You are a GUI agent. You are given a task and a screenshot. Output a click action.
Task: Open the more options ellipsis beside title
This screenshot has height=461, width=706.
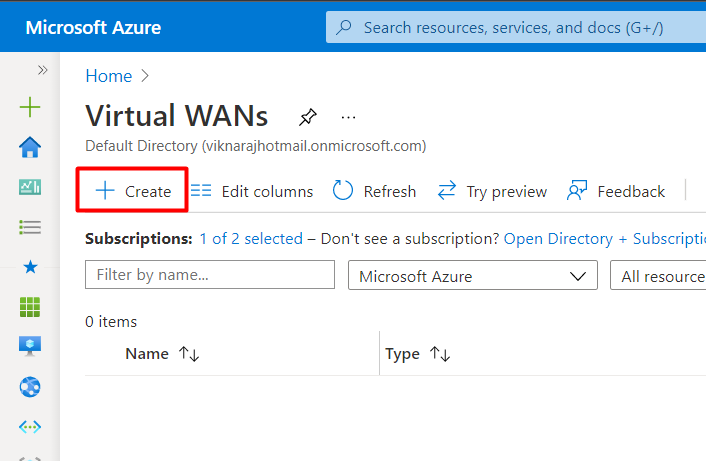click(x=348, y=117)
